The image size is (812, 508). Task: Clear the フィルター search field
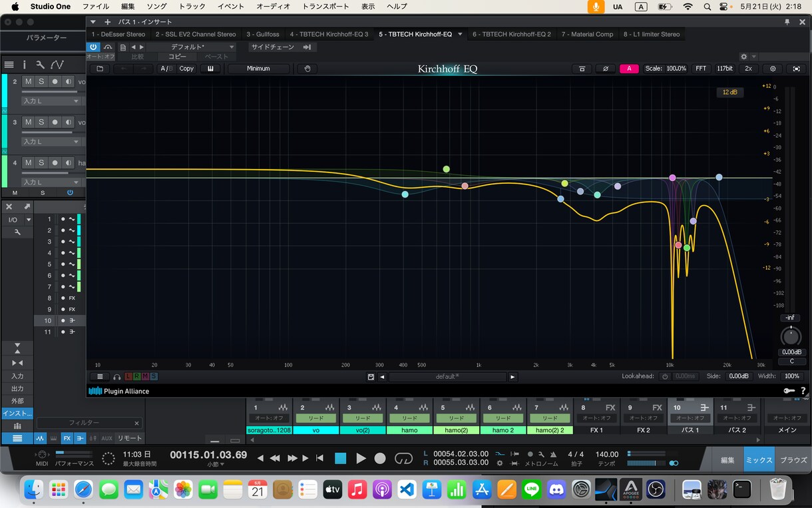point(136,423)
